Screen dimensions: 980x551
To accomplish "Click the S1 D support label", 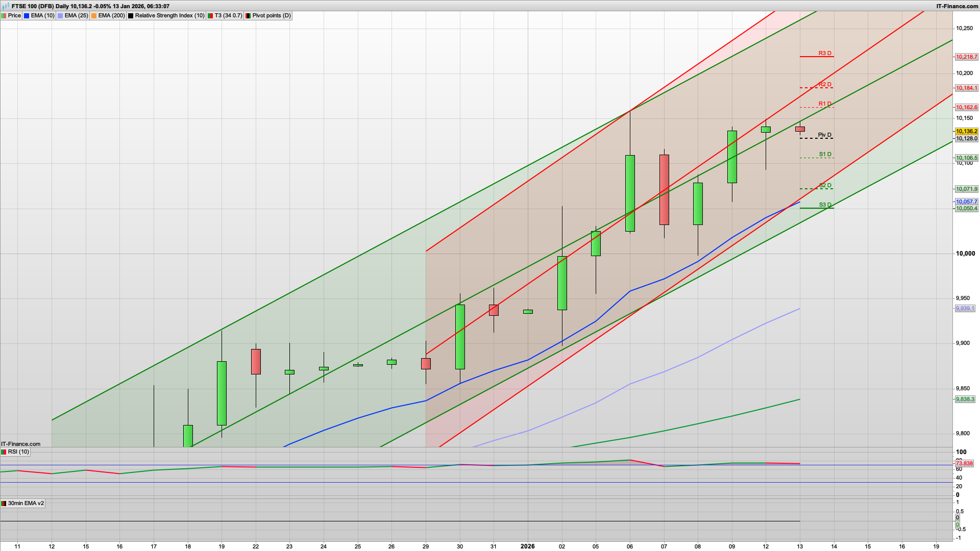I will 825,155.
